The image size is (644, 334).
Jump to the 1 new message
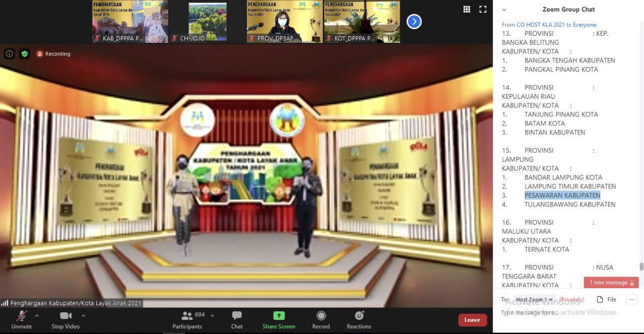611,283
